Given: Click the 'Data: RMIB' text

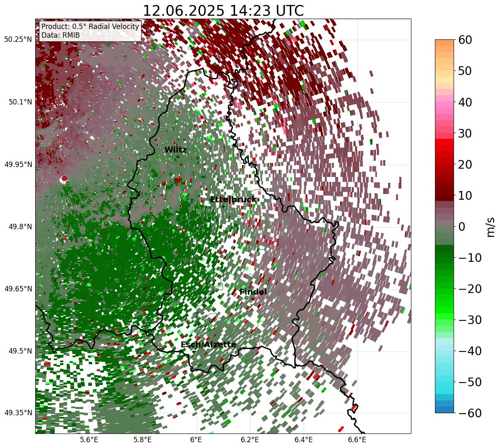Looking at the screenshot, I should click(60, 36).
